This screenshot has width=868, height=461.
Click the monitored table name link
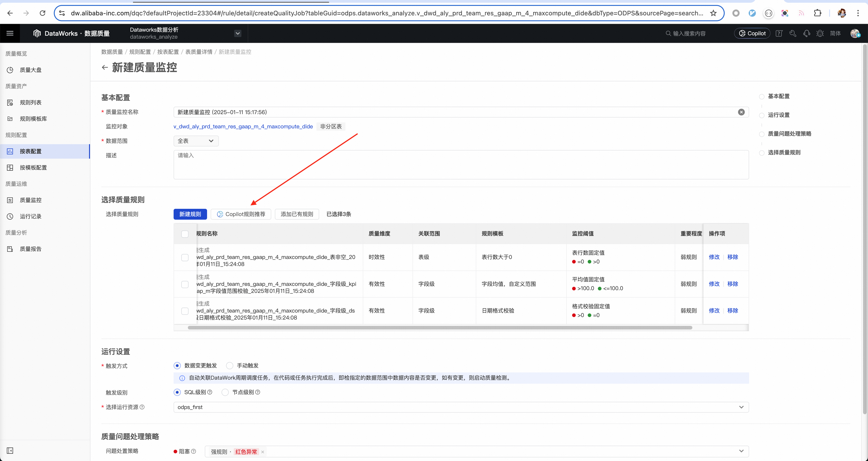click(x=243, y=127)
